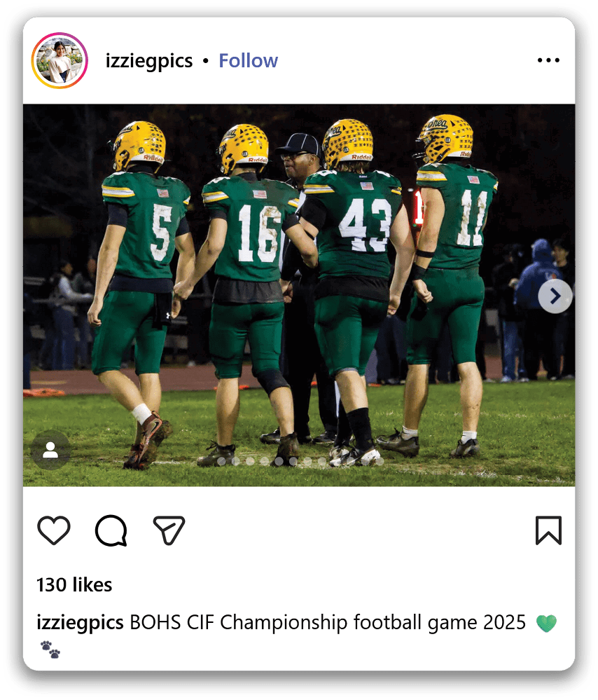Select the last carousel indicator dot

380,461
